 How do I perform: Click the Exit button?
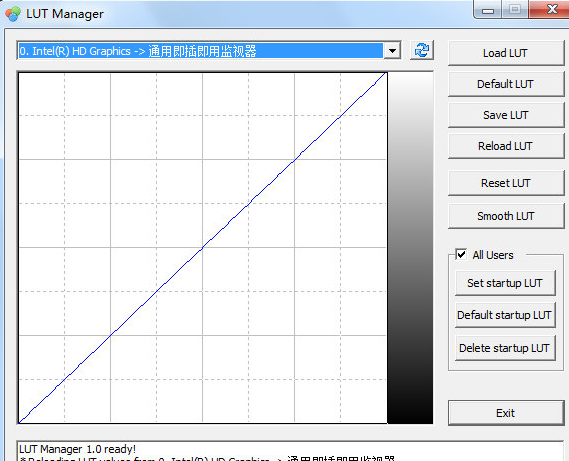point(506,413)
